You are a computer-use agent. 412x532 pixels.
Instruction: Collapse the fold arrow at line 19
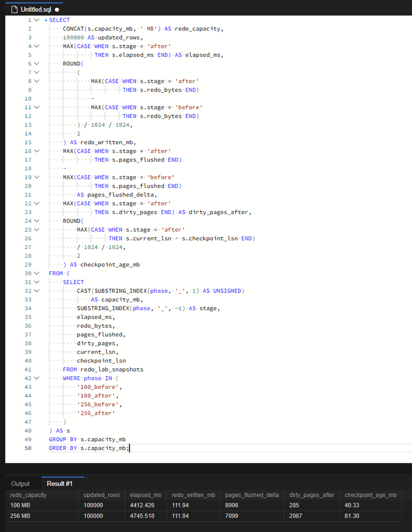pyautogui.click(x=37, y=177)
